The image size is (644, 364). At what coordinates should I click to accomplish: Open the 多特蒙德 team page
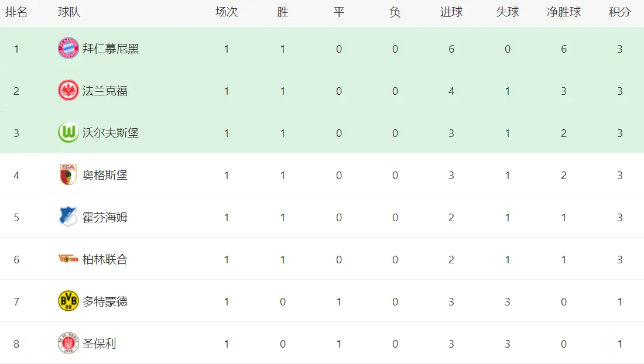click(105, 301)
